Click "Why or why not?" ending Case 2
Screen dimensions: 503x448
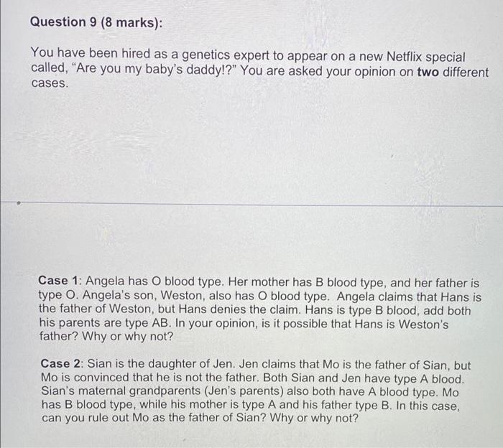click(314, 418)
